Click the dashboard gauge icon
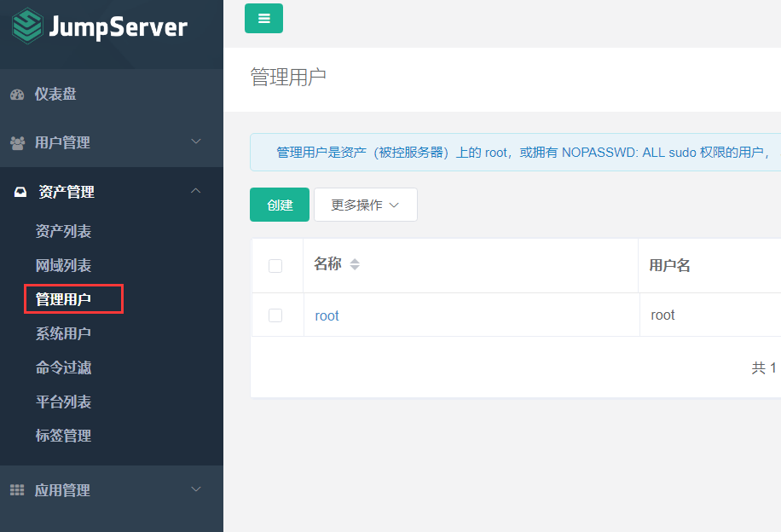The height and width of the screenshot is (532, 781). pos(17,95)
